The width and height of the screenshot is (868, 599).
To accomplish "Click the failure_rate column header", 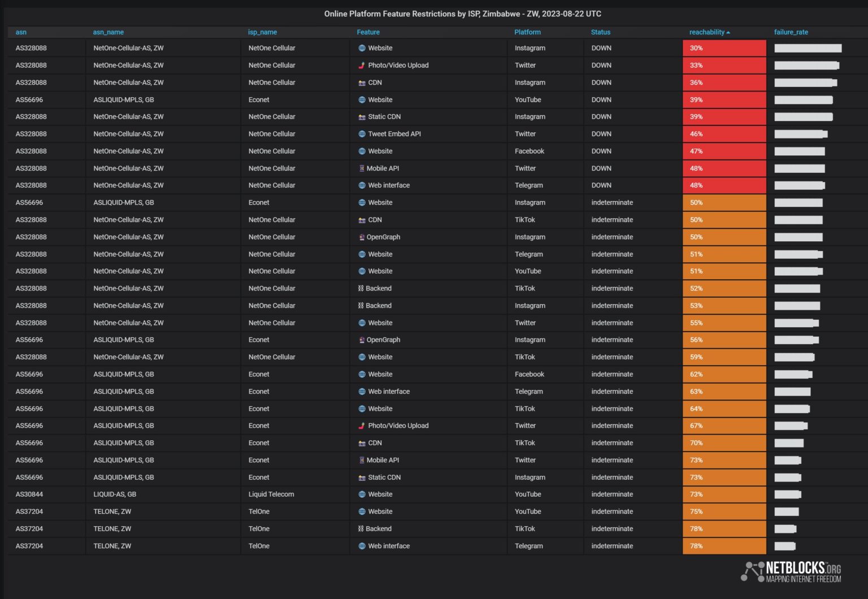I will (x=791, y=32).
